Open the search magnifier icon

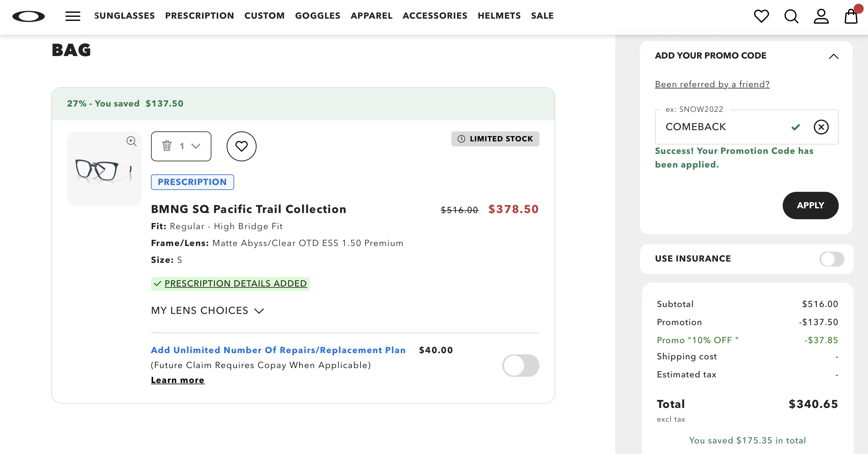pos(791,16)
